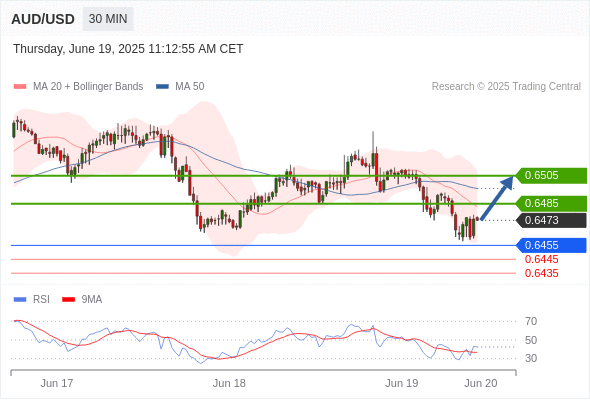Click the RSI 70 level label
Screen dimensions: 590x400
(531, 321)
